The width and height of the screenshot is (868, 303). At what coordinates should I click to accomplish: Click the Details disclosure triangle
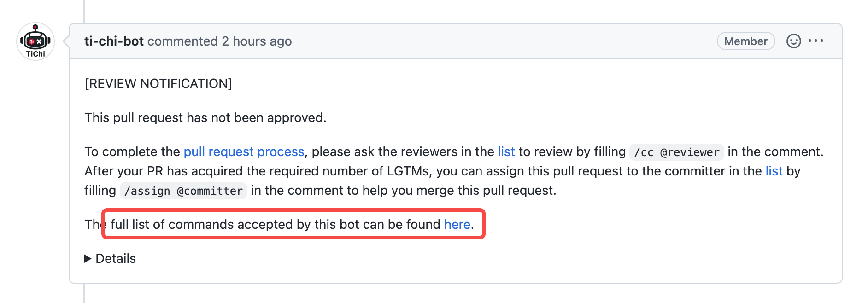(88, 258)
